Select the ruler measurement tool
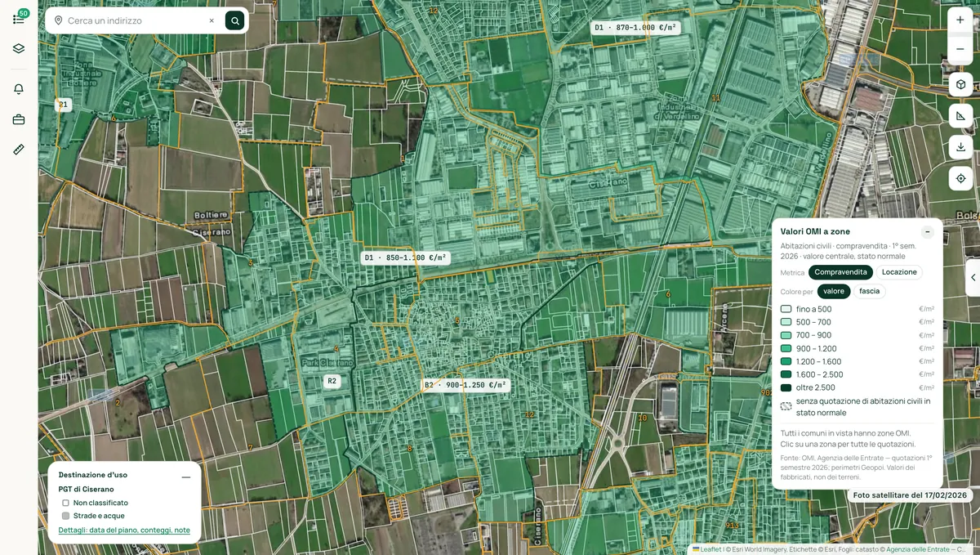980x555 pixels. (x=19, y=150)
